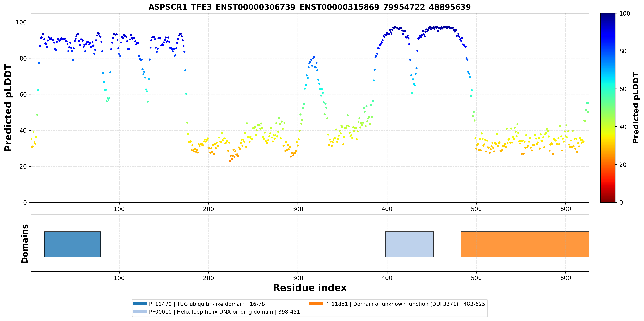Viewport: 644px width, 321px height.
Task: Click the 600 tick below Domains panel
Action: (566, 278)
